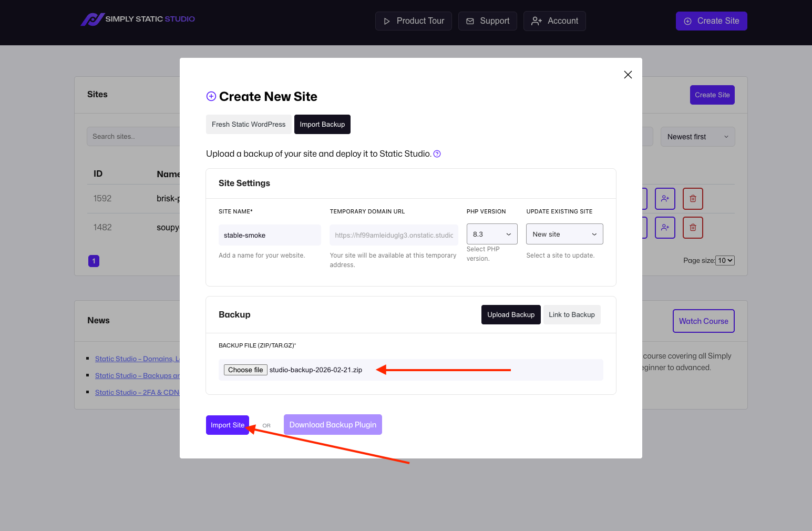Click the help question-mark icon
Screen dimensions: 812x531
click(x=437, y=154)
